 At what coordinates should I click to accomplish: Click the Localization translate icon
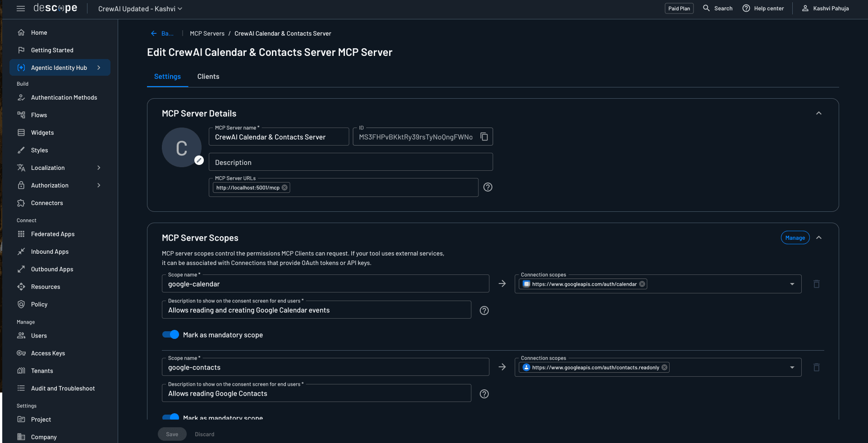point(21,168)
